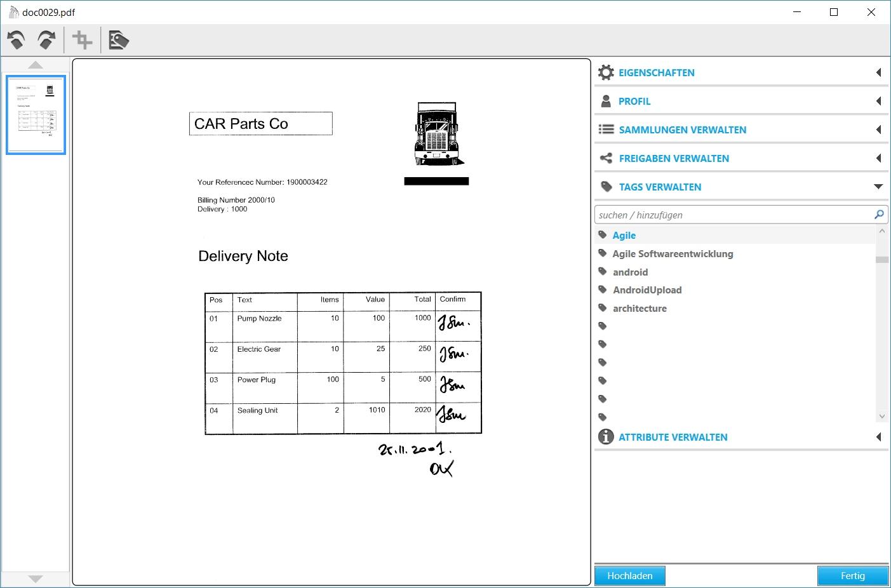891x588 pixels.
Task: Click the Eigenschaften gear icon
Action: (x=606, y=72)
